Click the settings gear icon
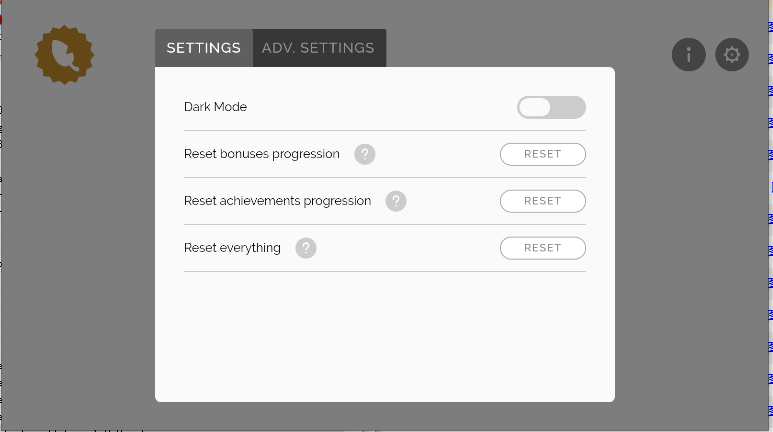Viewport: 773px width, 432px height. [732, 55]
